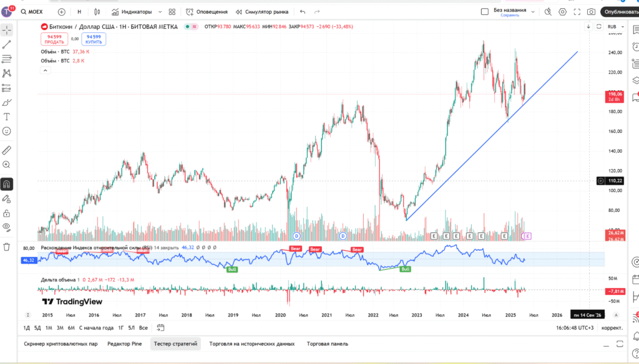639x364 pixels.
Task: Open the Редактор Pine tab
Action: point(125,344)
